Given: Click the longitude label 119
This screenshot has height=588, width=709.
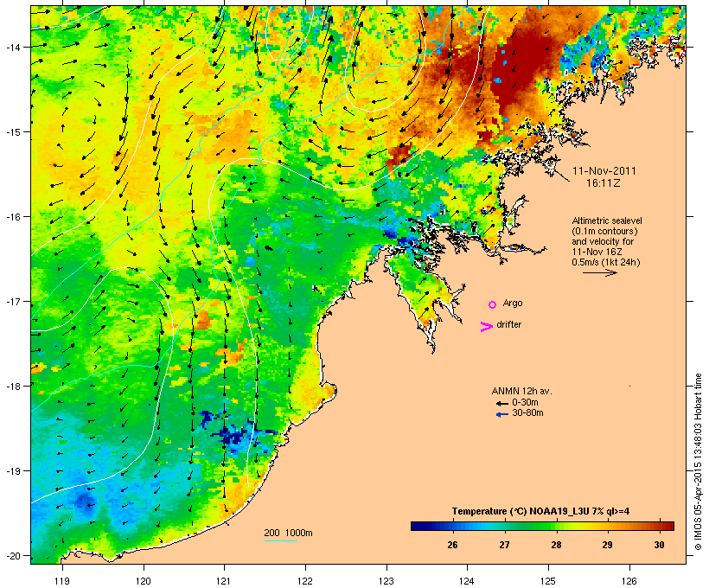Looking at the screenshot, I should (62, 581).
